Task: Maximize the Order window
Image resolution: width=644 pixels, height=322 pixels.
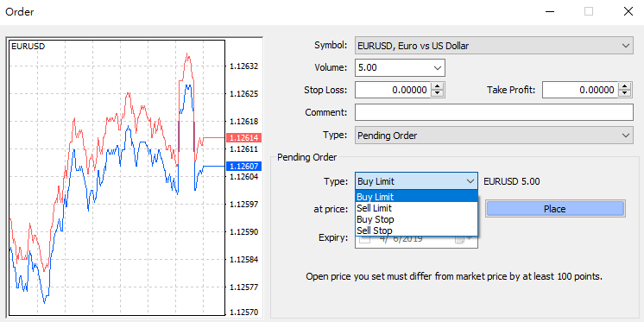Action: pyautogui.click(x=589, y=11)
